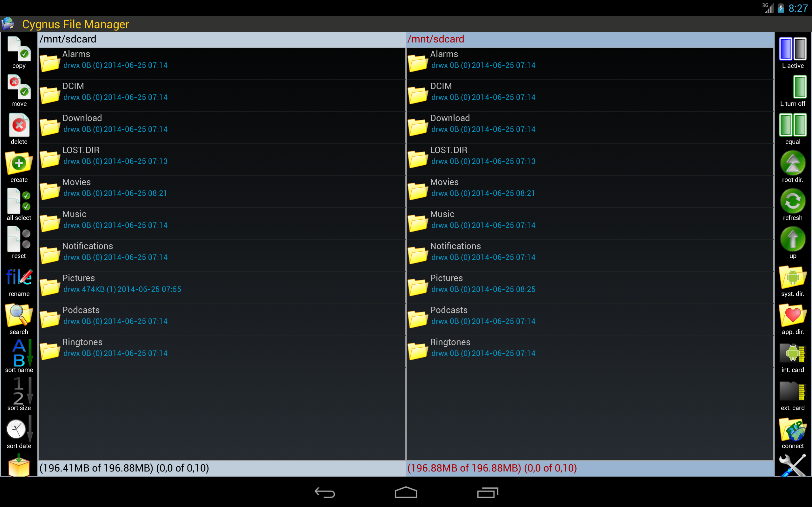Click the red /mnt/sdcard path header

pos(435,39)
